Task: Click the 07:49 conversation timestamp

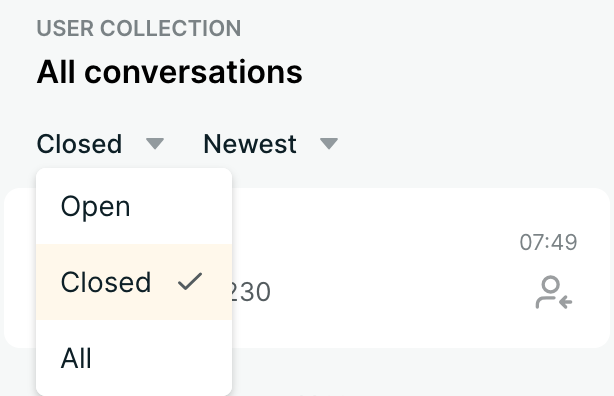Action: pos(548,242)
